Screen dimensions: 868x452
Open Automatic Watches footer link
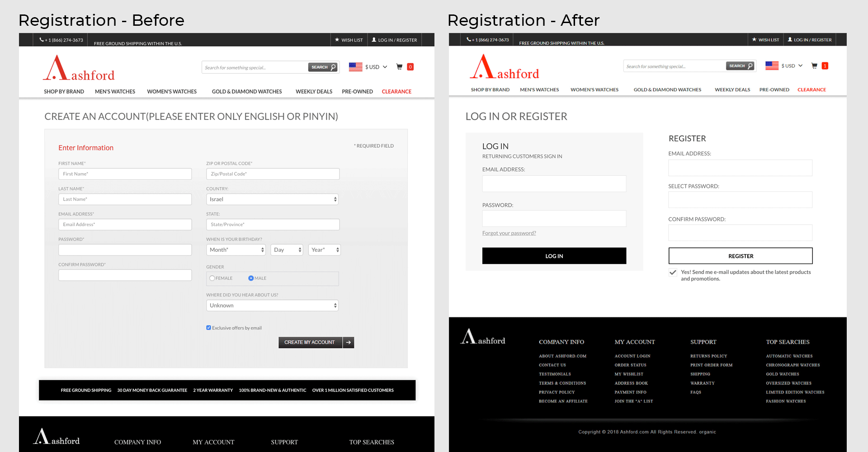(789, 356)
